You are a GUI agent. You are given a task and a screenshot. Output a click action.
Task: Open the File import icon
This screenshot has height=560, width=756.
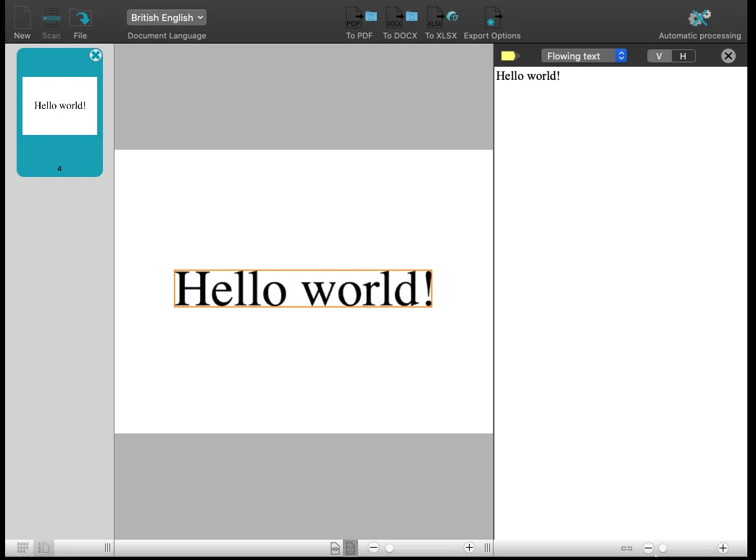tap(80, 18)
